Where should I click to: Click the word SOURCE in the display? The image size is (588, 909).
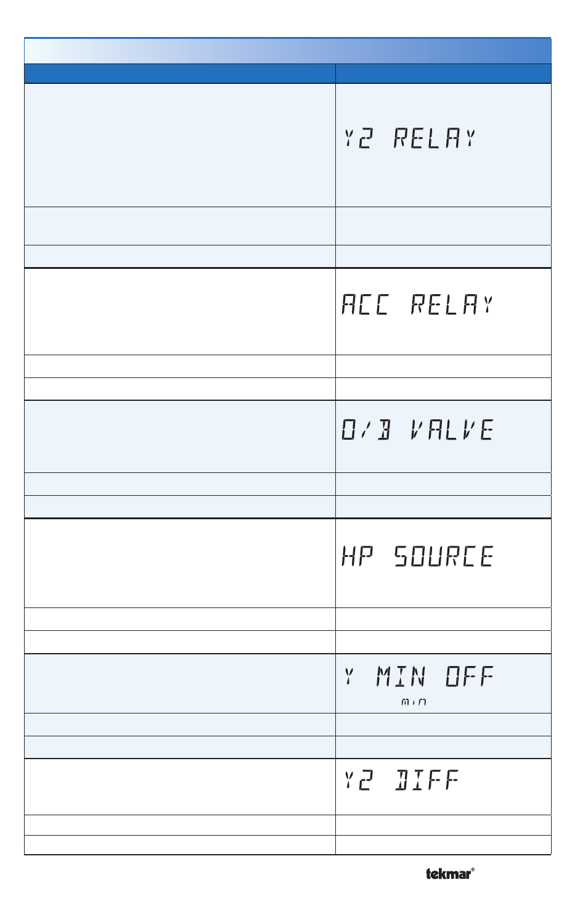click(x=444, y=556)
